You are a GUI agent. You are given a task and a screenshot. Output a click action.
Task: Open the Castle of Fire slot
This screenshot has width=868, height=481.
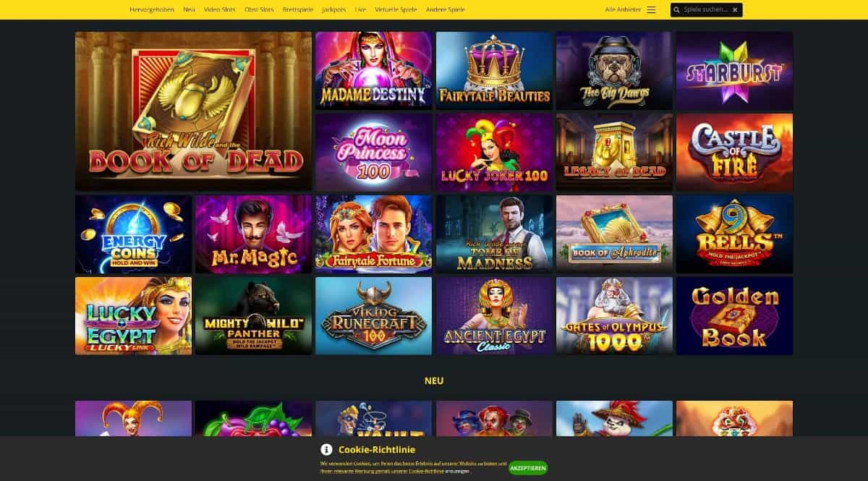(734, 152)
